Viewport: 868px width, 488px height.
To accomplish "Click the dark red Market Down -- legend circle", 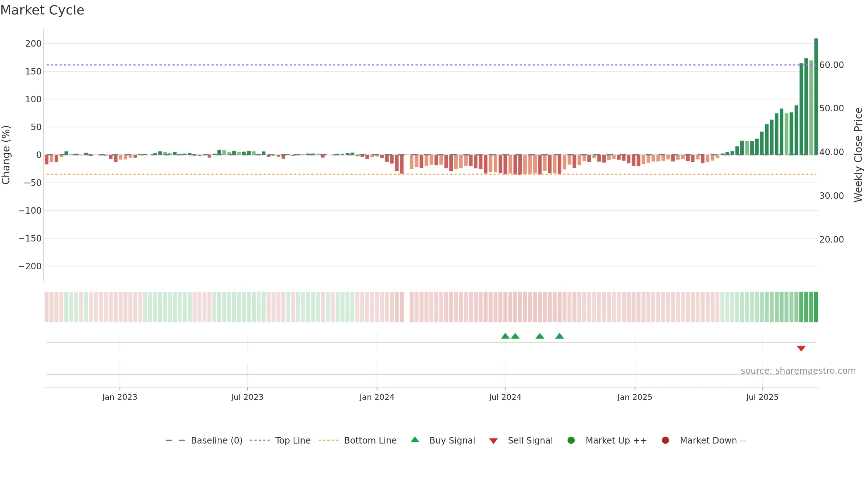I will [x=665, y=440].
